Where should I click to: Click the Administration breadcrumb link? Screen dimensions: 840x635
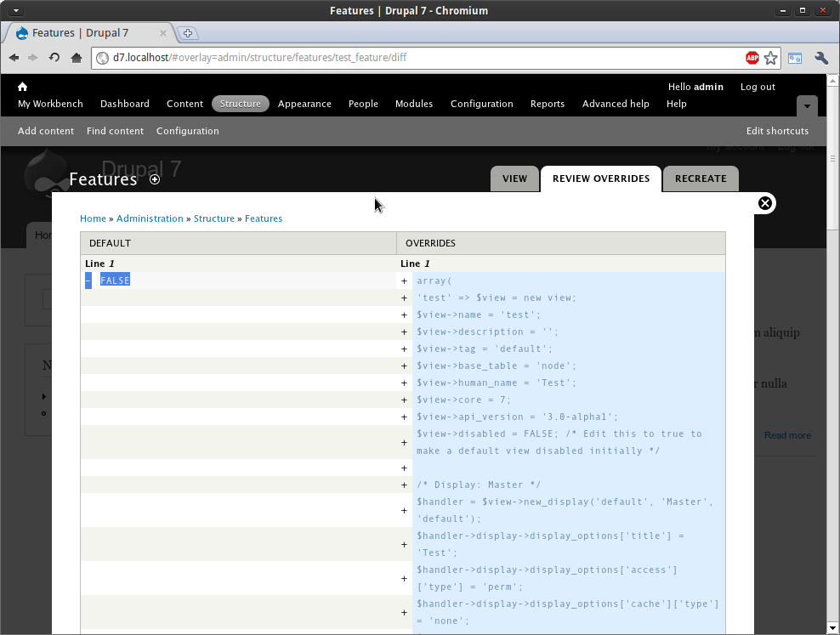click(x=150, y=218)
